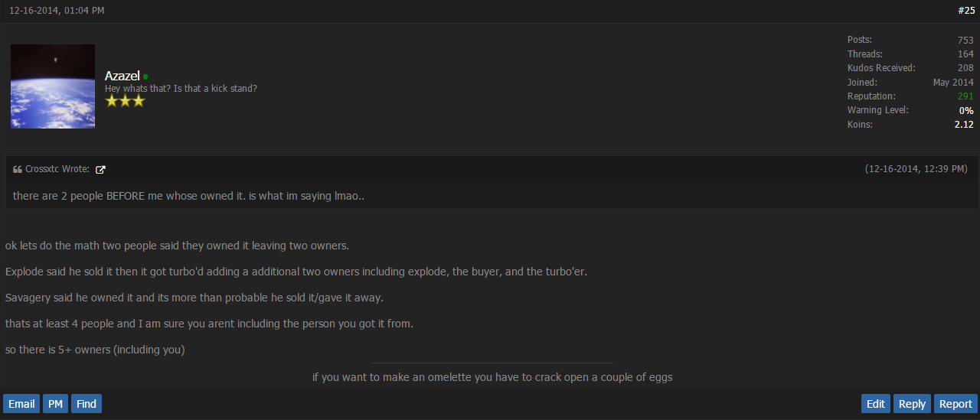Open the Azazel username profile link
980x420 pixels.
pyautogui.click(x=122, y=76)
